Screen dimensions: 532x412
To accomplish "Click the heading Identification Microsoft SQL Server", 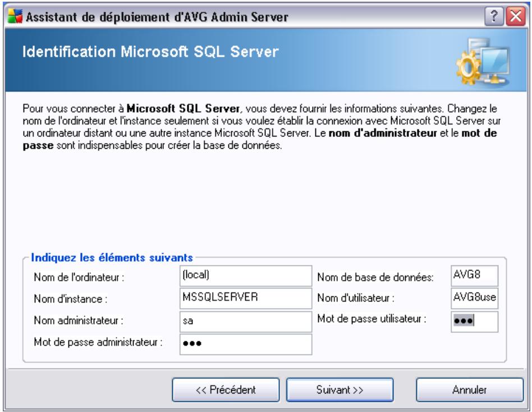I will coord(150,52).
